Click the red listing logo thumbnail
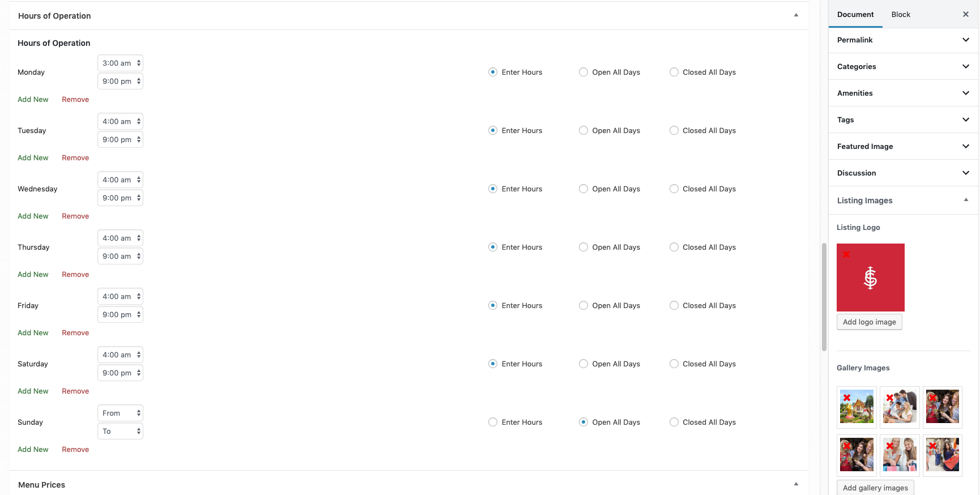The height and width of the screenshot is (495, 980). [870, 278]
